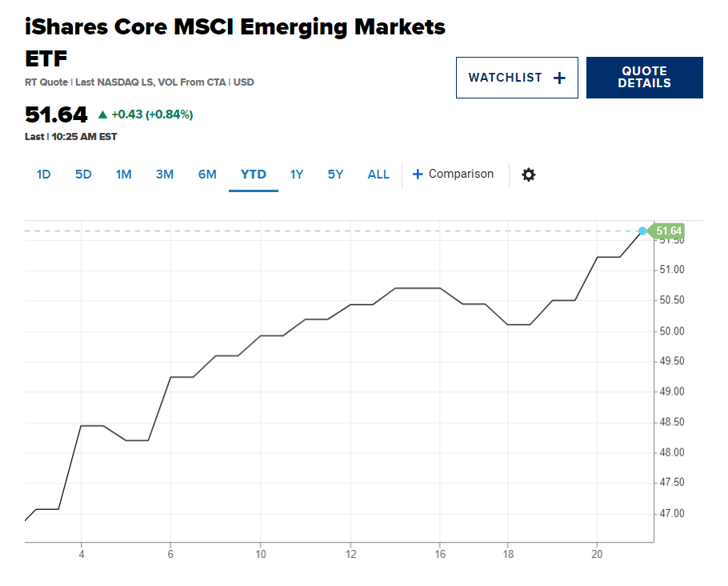Click the plus icon on the Watchlist button

pyautogui.click(x=559, y=78)
